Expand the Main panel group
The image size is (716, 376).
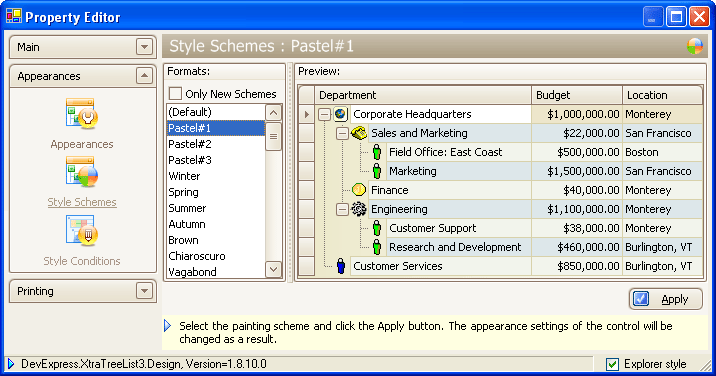point(144,47)
